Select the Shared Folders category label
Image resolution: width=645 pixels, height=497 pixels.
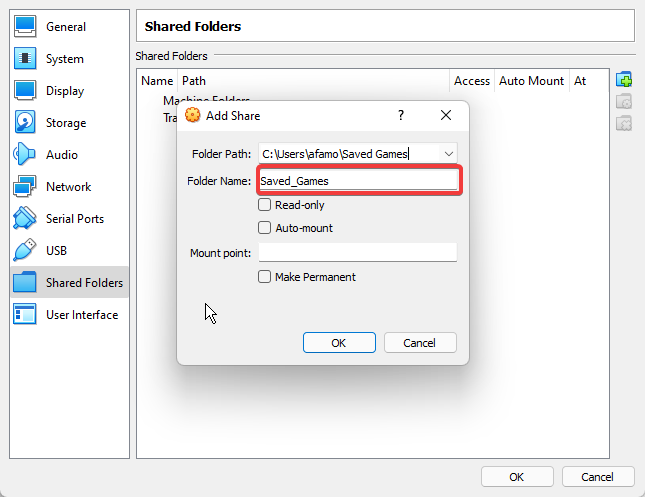pyautogui.click(x=84, y=283)
